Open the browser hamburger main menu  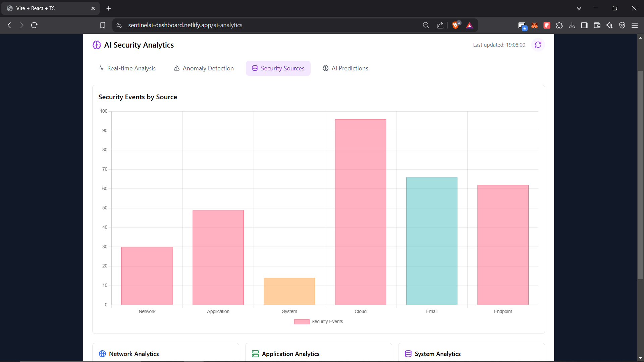click(635, 25)
